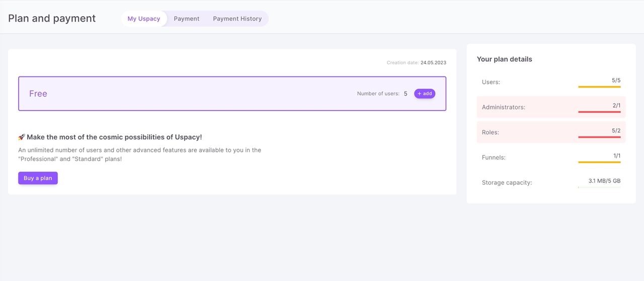Click the Storage capacity usage bar
Screen dimensions: 644x281
[x=599, y=188]
